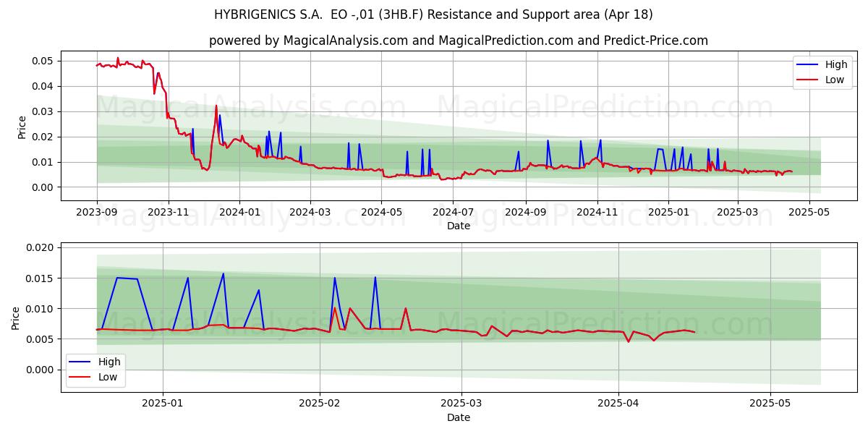Click the 2024-07 tick label on top chart
868x434 pixels.
(x=453, y=212)
